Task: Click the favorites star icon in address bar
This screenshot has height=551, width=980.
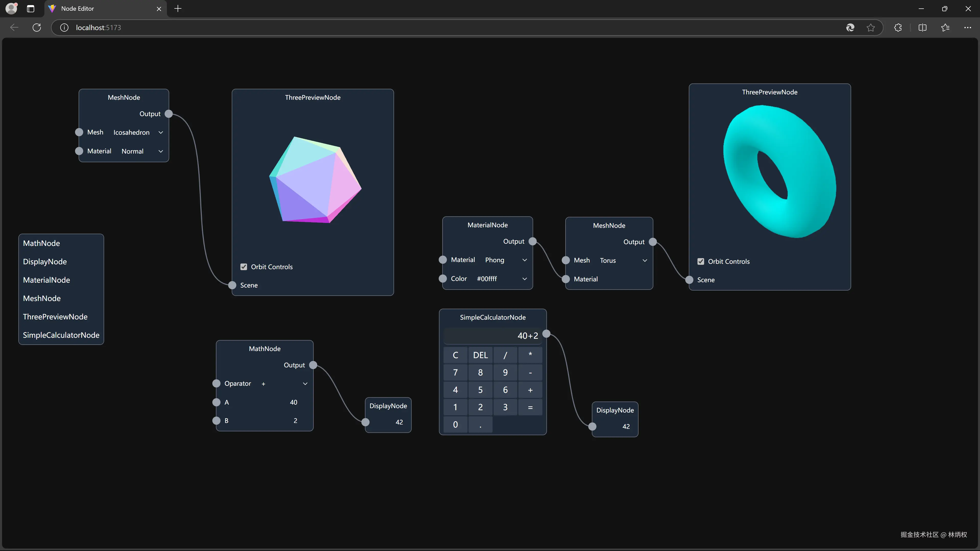Action: (x=871, y=27)
